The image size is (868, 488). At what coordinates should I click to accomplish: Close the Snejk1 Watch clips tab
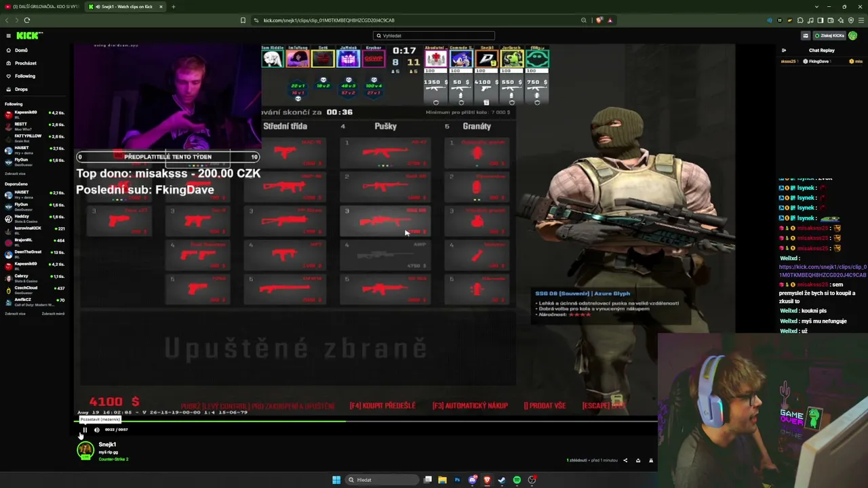[x=161, y=7]
